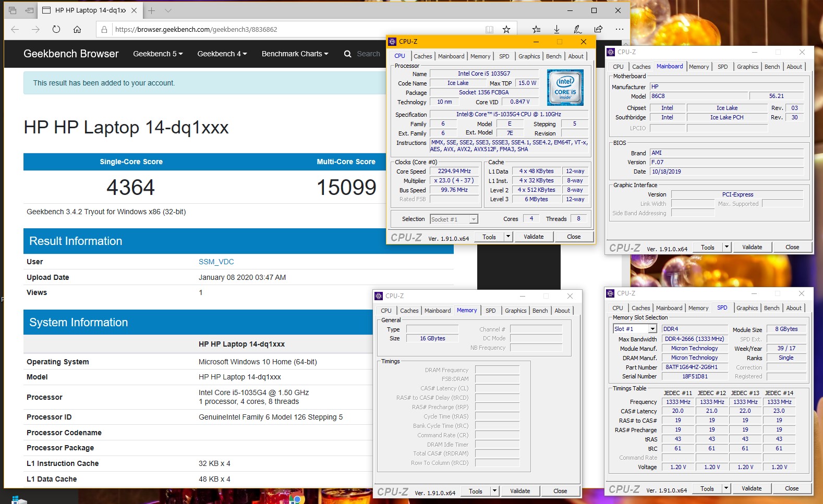The width and height of the screenshot is (823, 504).
Task: Show the tab preview chevron
Action: point(168,10)
